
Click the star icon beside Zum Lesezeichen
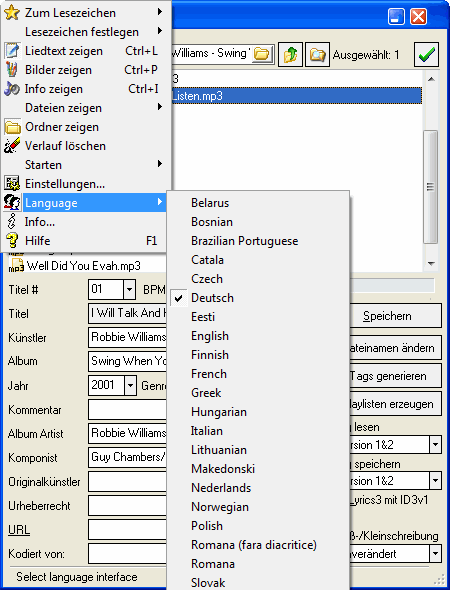click(12, 12)
